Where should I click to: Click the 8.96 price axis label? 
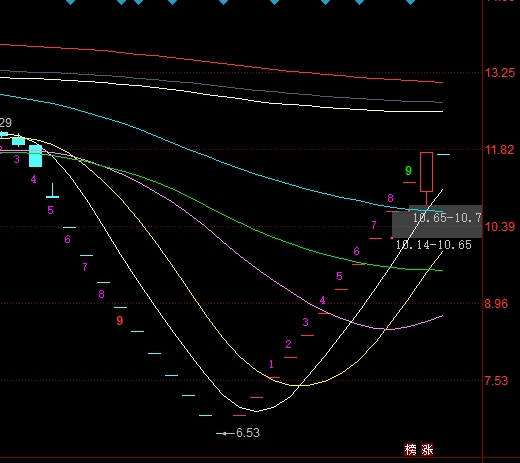tap(496, 304)
